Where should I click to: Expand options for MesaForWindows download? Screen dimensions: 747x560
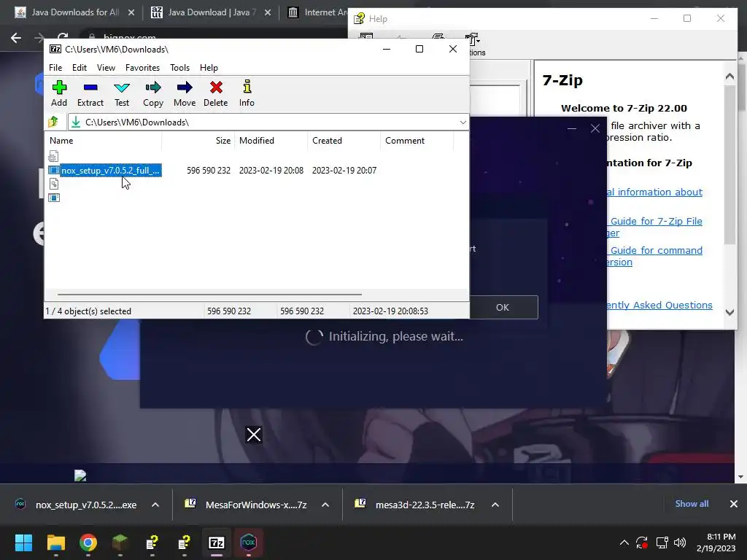point(325,505)
